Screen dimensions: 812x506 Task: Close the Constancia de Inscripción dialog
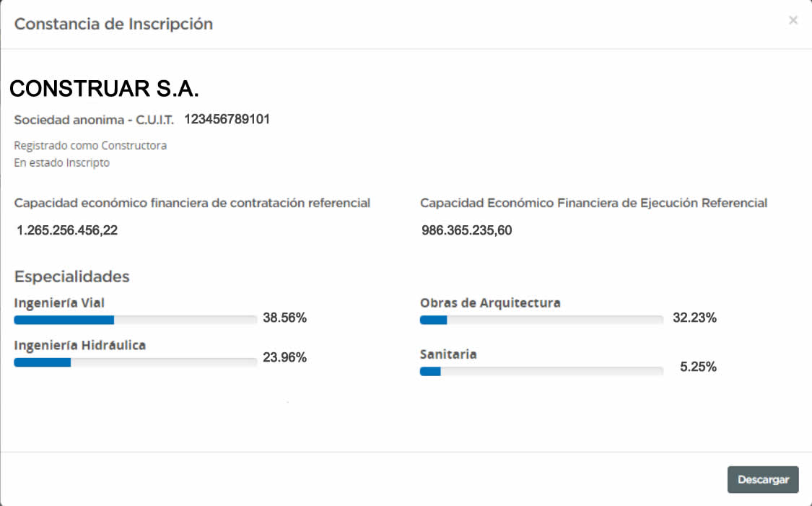[x=793, y=20]
